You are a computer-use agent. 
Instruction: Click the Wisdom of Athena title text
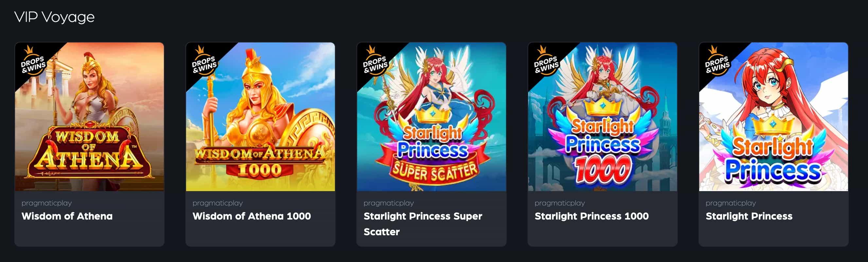pyautogui.click(x=67, y=216)
